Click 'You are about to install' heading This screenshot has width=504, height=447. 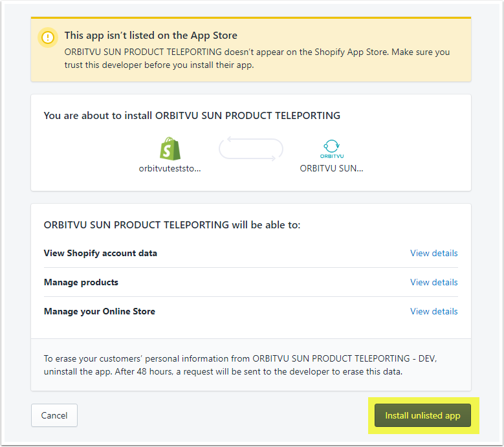click(192, 115)
